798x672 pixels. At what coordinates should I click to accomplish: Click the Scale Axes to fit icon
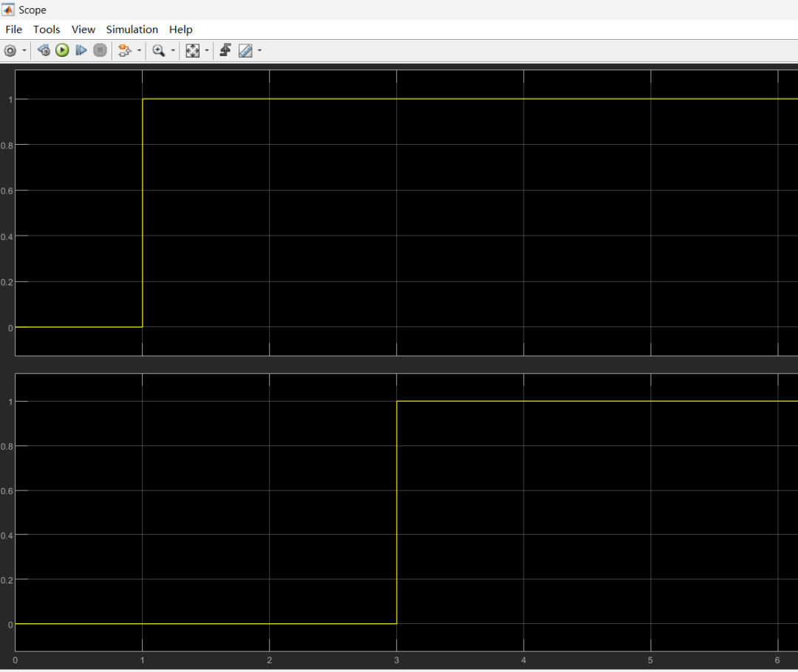[x=194, y=50]
